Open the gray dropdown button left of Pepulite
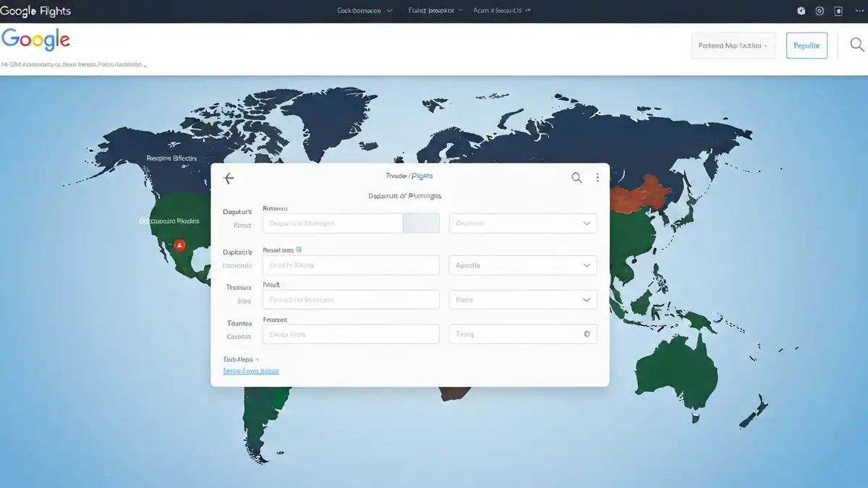 tap(733, 46)
